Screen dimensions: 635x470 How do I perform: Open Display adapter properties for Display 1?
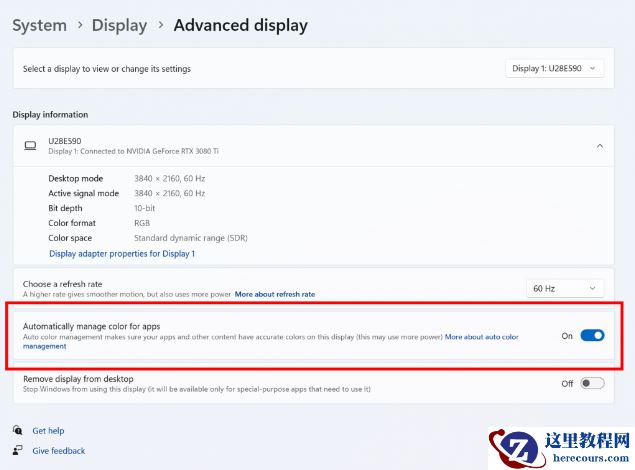(122, 254)
